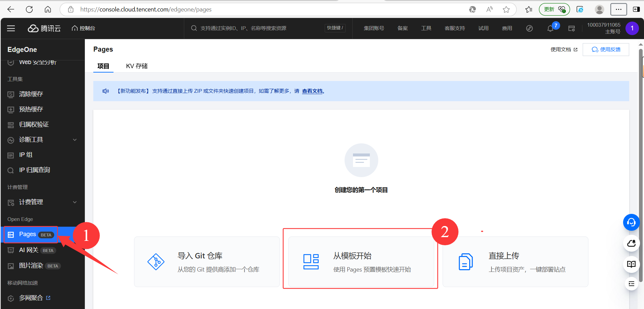Click the page vertical scrollbar
The width and height of the screenshot is (644, 309).
tap(641, 165)
